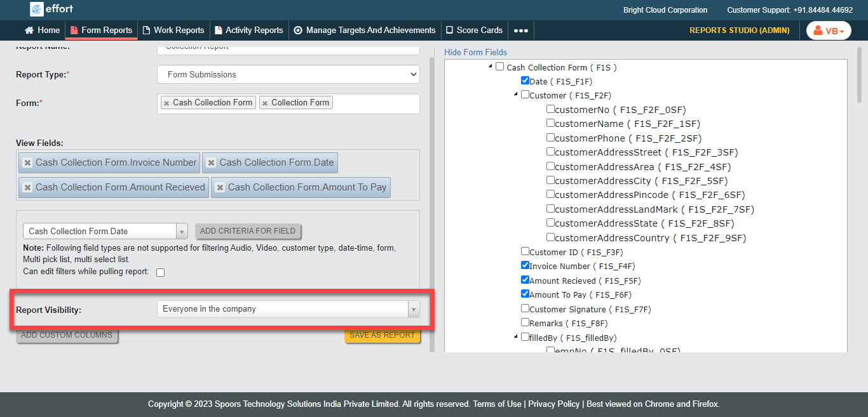This screenshot has height=417, width=868.
Task: Click the effort logo icon
Action: (37, 9)
